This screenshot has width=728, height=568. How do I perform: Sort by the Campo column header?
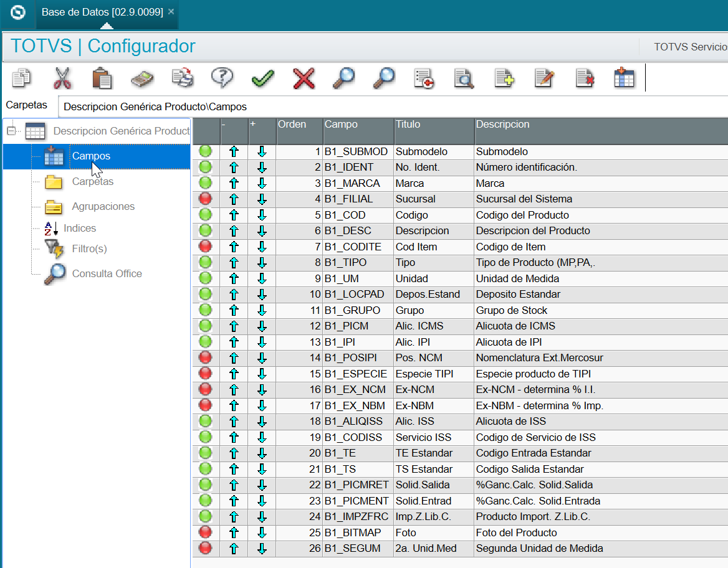click(x=358, y=131)
